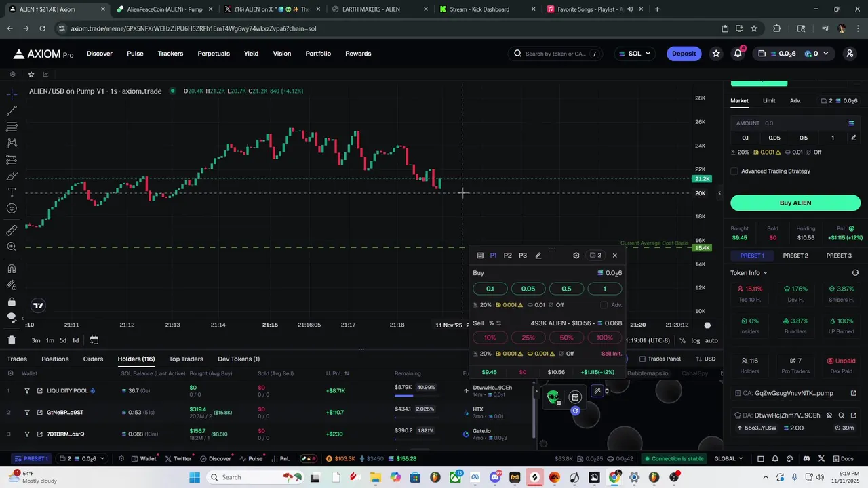Open the notifications bell
The height and width of the screenshot is (488, 868).
click(738, 54)
